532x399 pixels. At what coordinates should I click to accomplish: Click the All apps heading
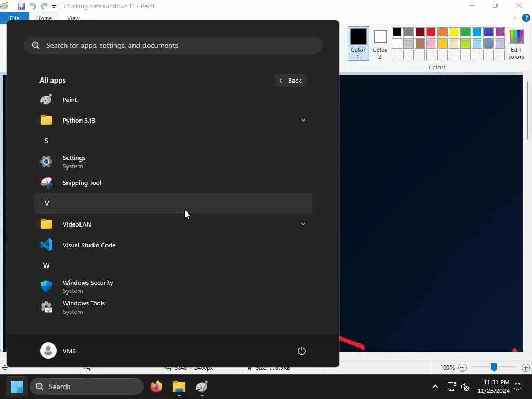(x=52, y=81)
